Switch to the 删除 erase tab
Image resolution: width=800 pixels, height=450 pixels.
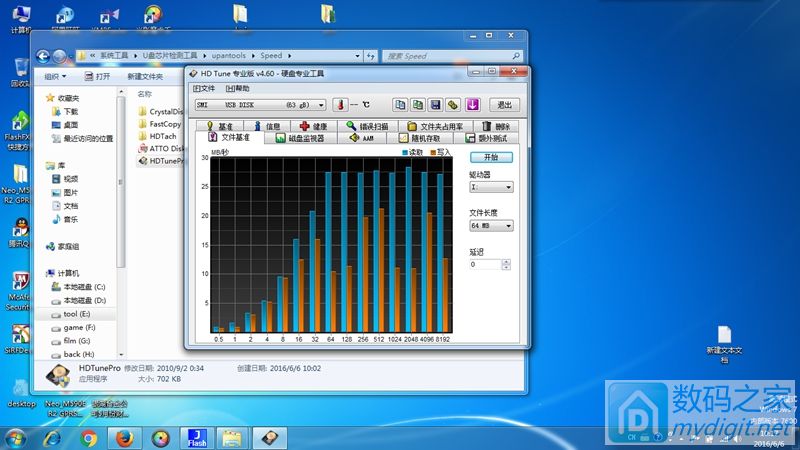[496, 126]
